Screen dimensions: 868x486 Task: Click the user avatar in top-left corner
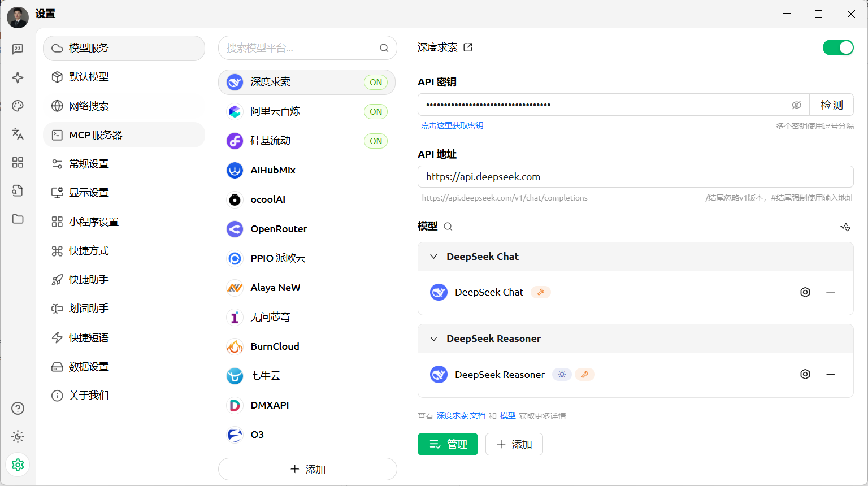[x=18, y=17]
